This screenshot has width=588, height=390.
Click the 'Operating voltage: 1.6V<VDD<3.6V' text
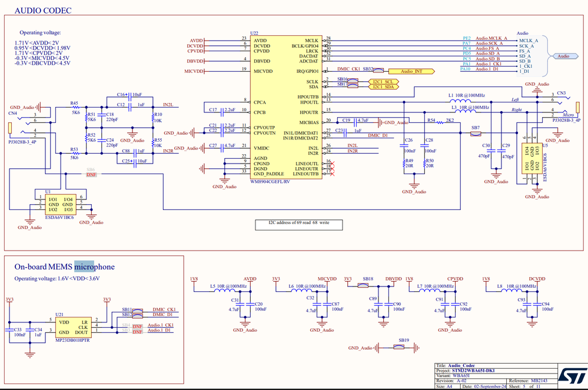pos(57,278)
